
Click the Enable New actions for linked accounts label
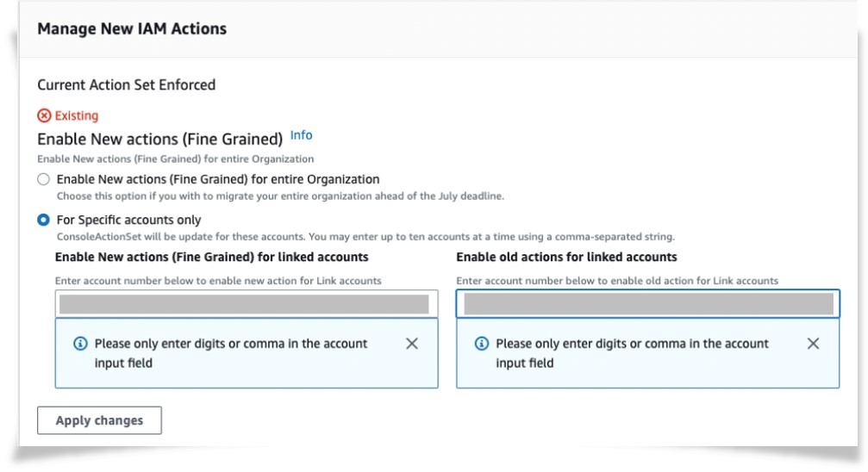coord(211,257)
